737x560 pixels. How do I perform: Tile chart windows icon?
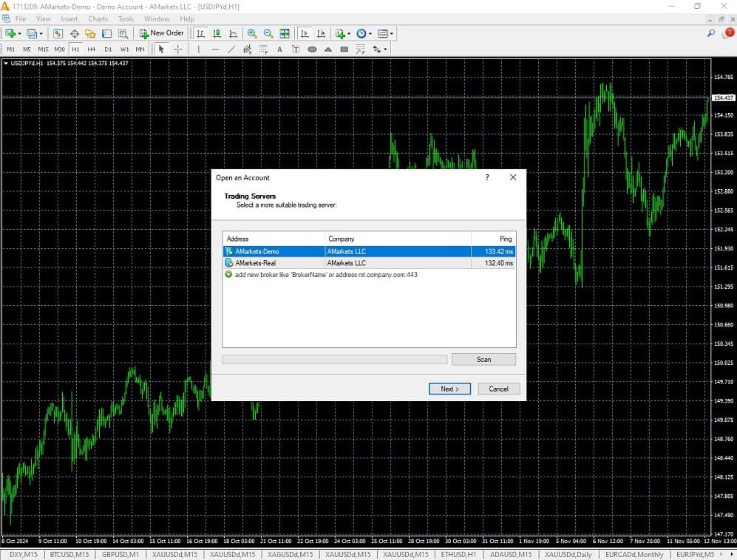[x=285, y=33]
